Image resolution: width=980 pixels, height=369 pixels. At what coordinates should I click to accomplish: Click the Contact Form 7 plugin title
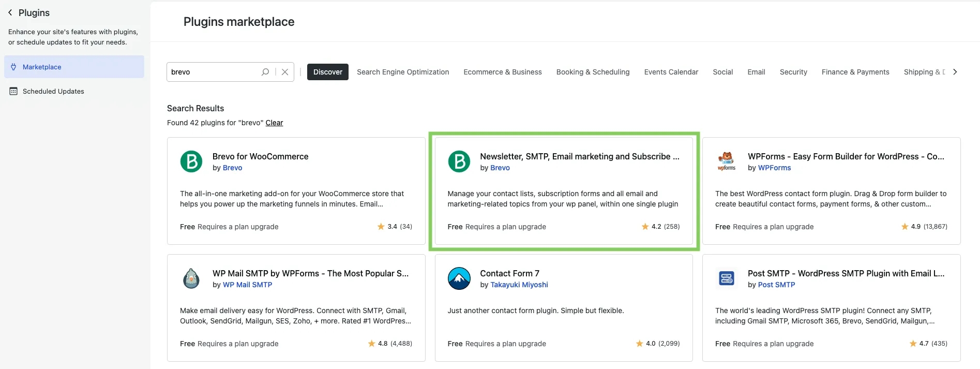point(509,273)
